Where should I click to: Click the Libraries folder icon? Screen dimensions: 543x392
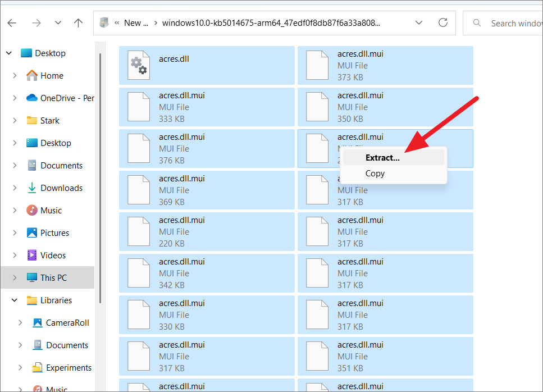pos(32,300)
